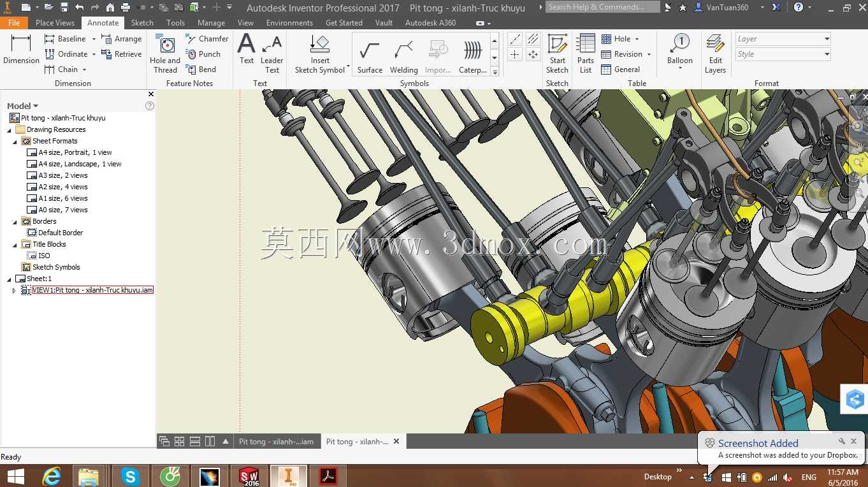Open Edit Layers
The image size is (868, 487).
(715, 54)
